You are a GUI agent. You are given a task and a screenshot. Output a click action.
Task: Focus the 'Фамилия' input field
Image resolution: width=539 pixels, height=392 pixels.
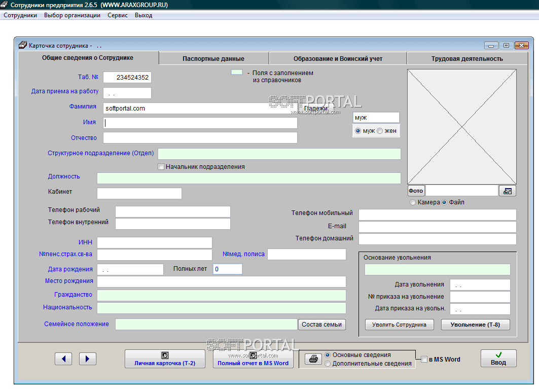click(x=200, y=109)
